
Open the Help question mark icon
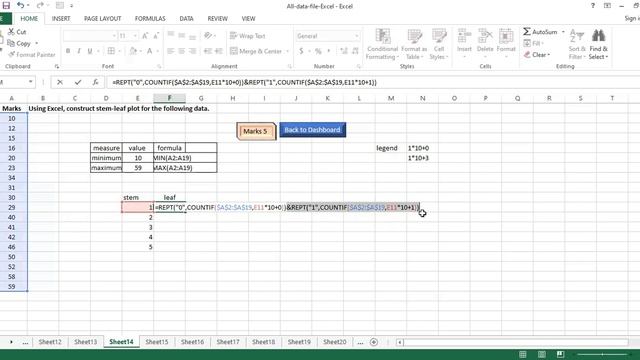tap(592, 6)
